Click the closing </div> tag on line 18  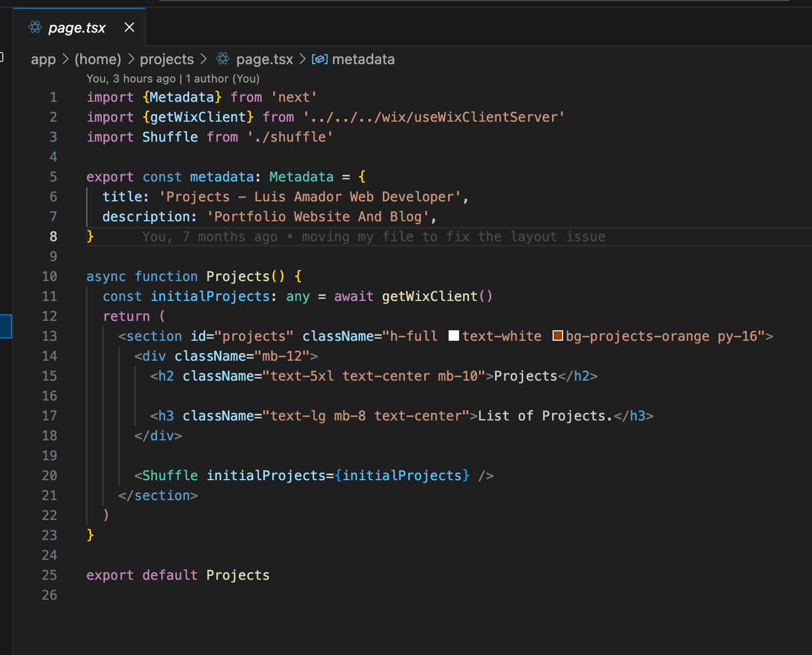[158, 436]
